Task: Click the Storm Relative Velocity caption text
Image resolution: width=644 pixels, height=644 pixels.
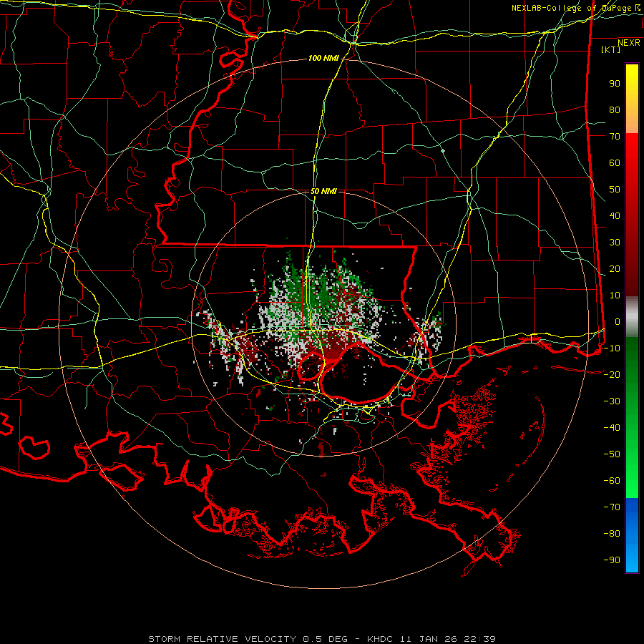Action: 321,639
